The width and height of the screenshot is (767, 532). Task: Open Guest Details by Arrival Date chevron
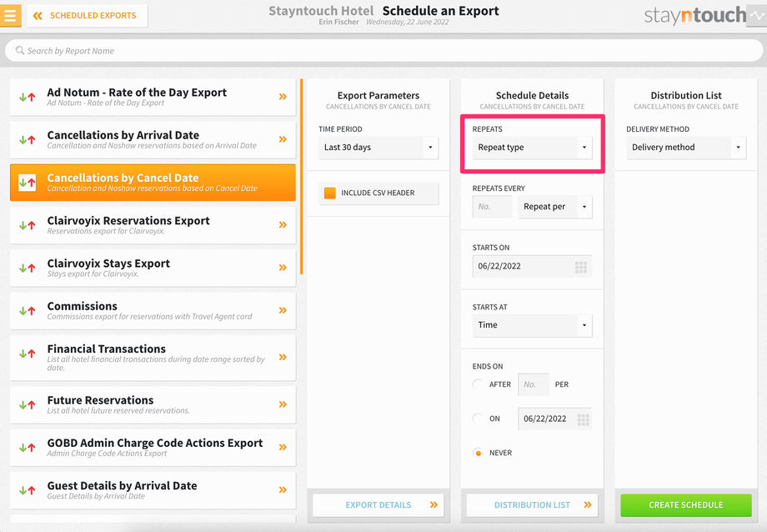(x=283, y=490)
